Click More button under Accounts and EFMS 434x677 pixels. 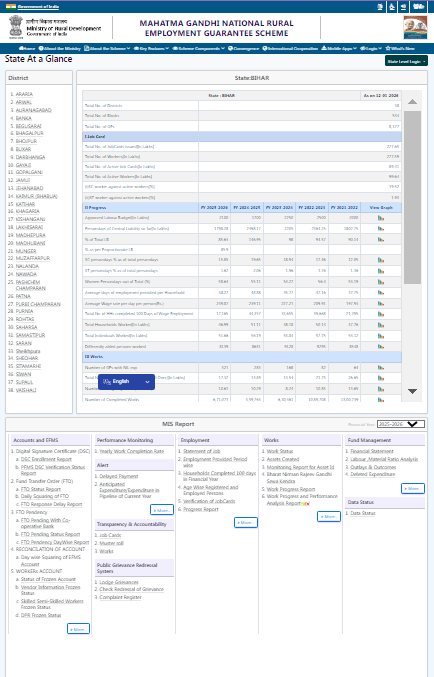[x=78, y=629]
